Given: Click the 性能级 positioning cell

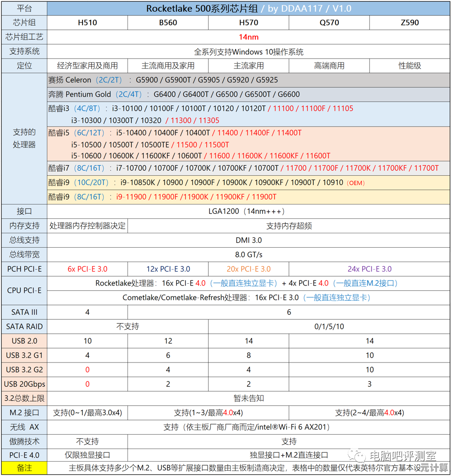Looking at the screenshot, I should [410, 66].
